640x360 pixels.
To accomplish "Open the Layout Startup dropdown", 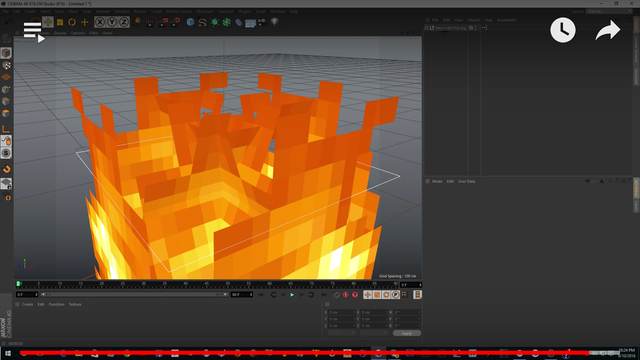I will tap(609, 11).
